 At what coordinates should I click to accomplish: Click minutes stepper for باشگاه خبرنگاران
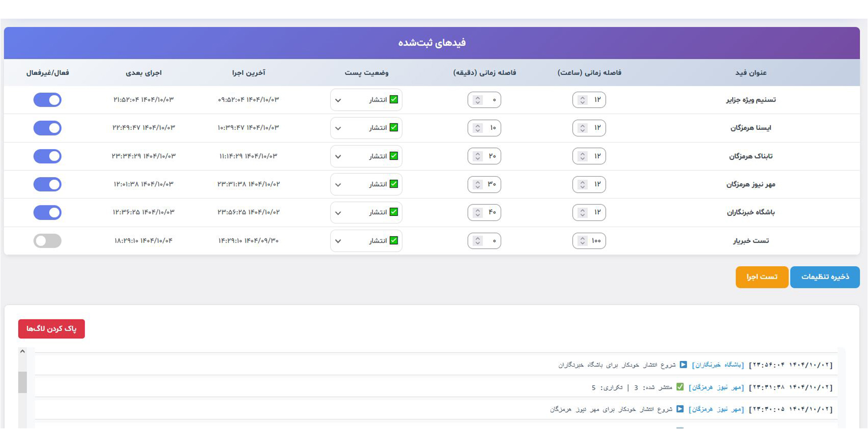click(478, 212)
